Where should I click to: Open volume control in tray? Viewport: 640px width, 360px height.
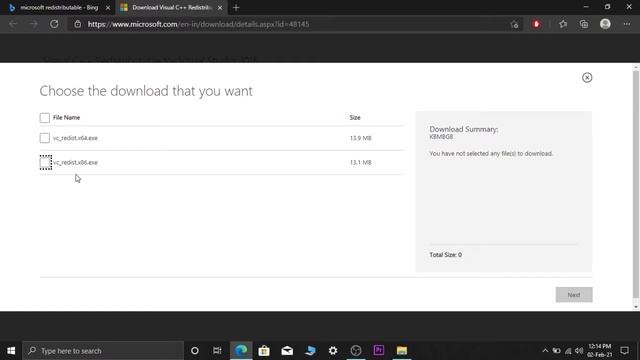579,351
